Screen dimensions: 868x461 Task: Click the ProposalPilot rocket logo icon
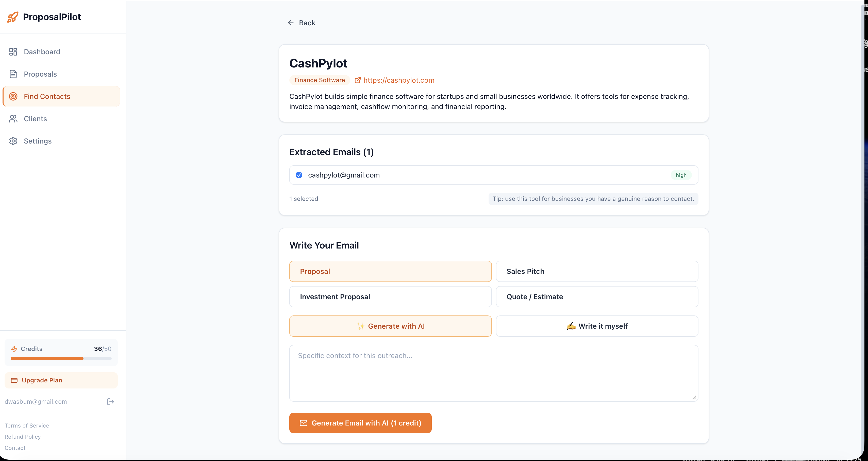(13, 17)
